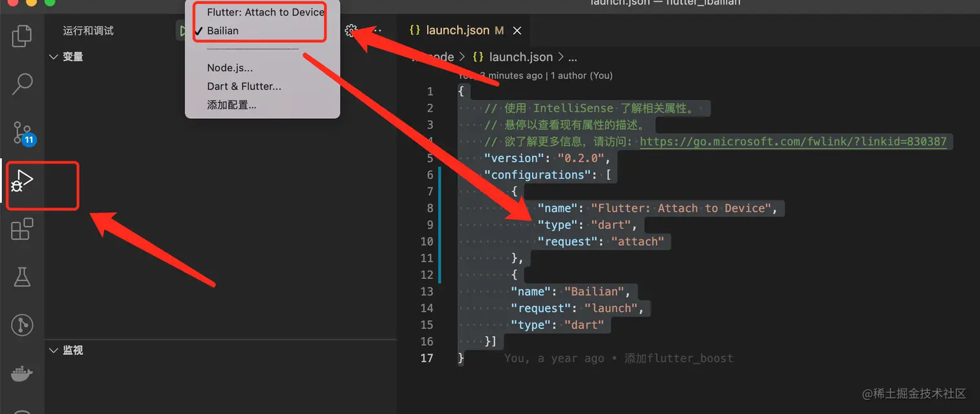Click the "attach" value on line 10
This screenshot has width=980, height=414.
coord(638,242)
